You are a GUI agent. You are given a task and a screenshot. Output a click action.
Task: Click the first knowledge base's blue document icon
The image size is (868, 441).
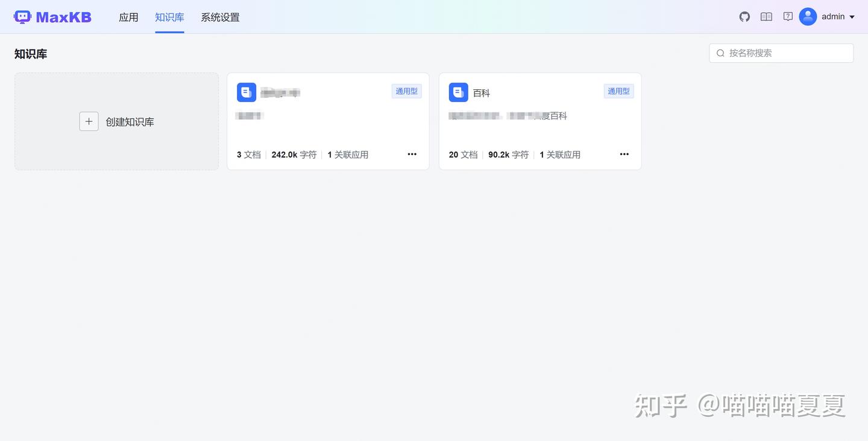pyautogui.click(x=246, y=92)
